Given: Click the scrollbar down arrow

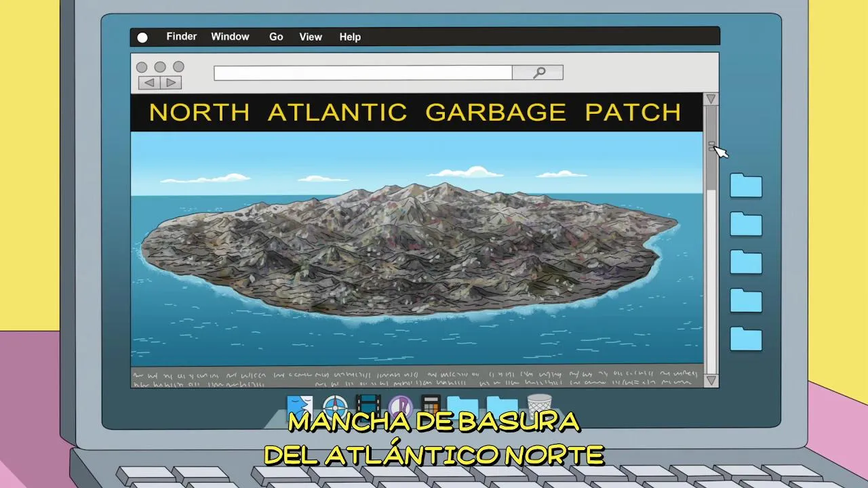Looking at the screenshot, I should 711,381.
